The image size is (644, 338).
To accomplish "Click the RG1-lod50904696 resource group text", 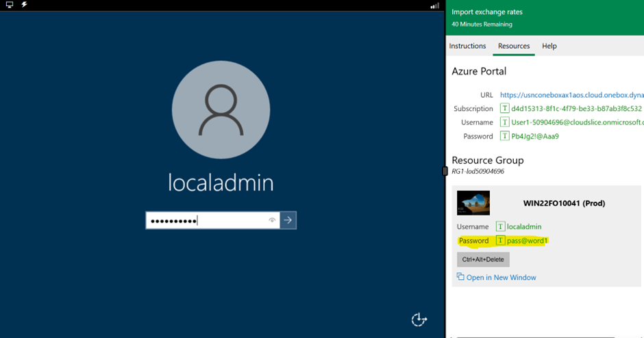I will click(478, 172).
